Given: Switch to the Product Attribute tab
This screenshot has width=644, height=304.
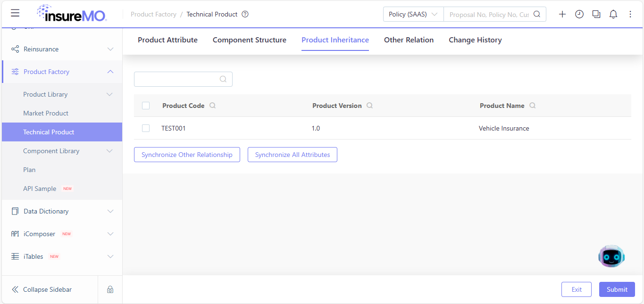Looking at the screenshot, I should point(167,40).
